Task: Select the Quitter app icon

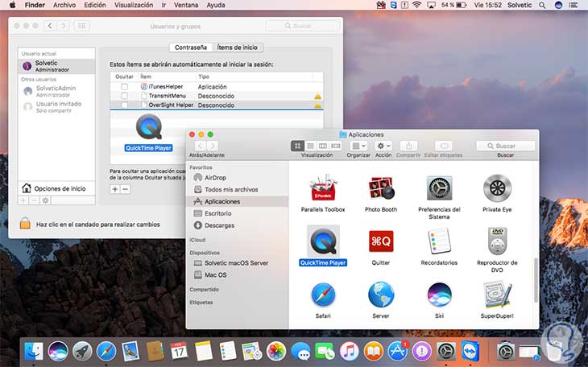Action: point(381,241)
